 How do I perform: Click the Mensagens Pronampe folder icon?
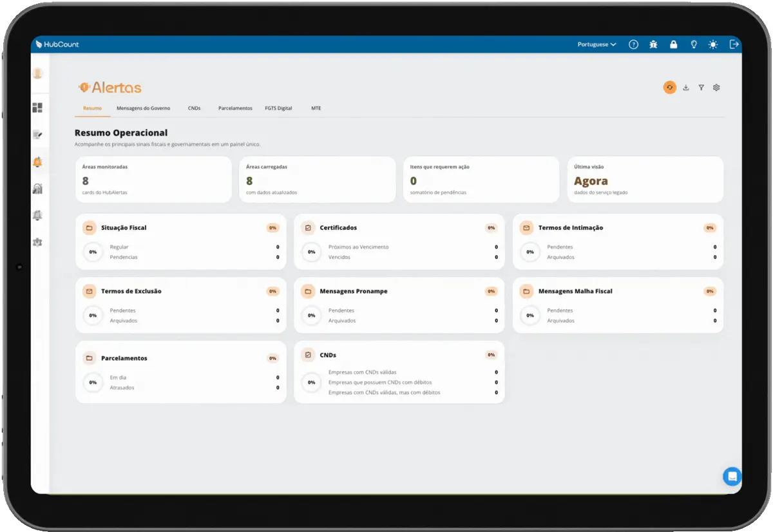pyautogui.click(x=308, y=291)
